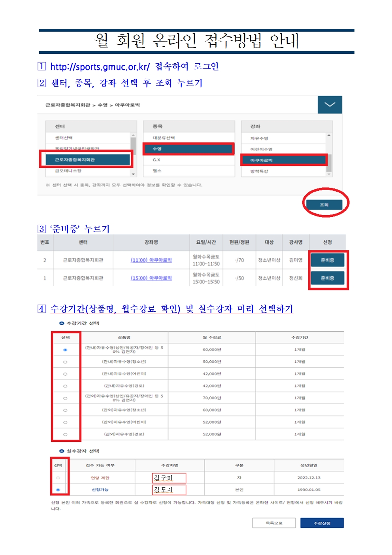
Task: Collapse the breadcrumb panel with the chevron button
Action: 330,104
